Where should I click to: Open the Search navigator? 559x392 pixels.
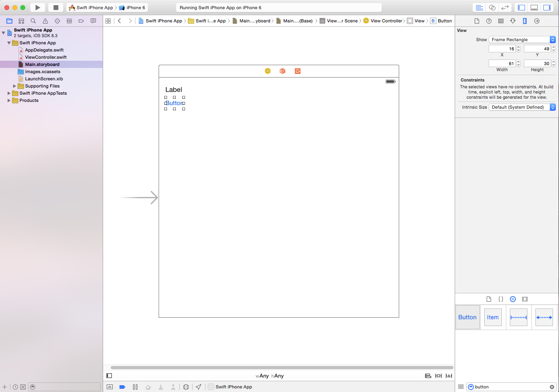pyautogui.click(x=33, y=21)
